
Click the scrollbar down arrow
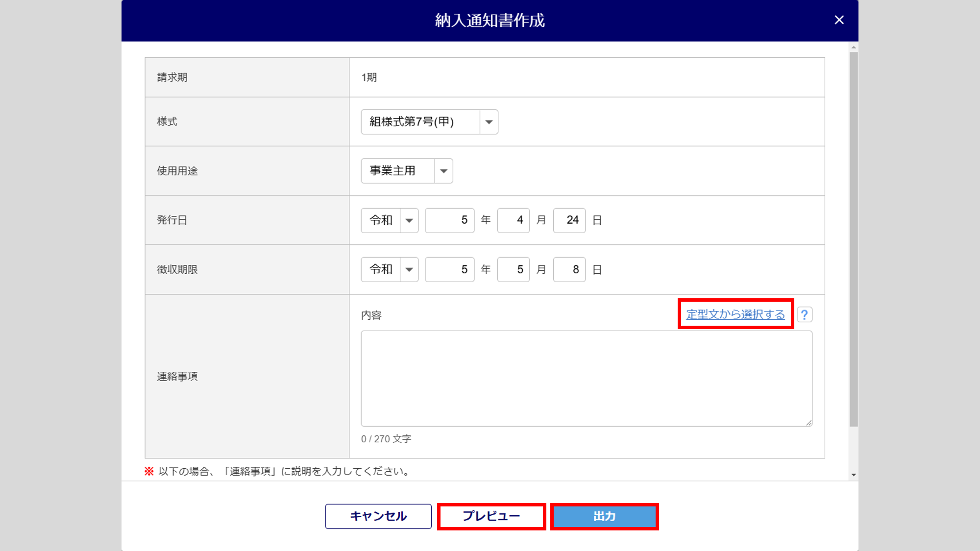pos(854,475)
